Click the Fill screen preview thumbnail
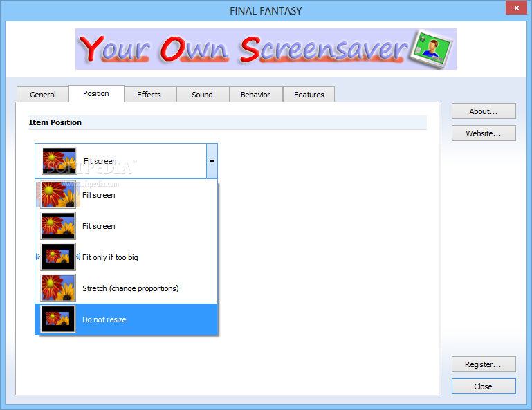The height and width of the screenshot is (410, 532). coord(58,195)
